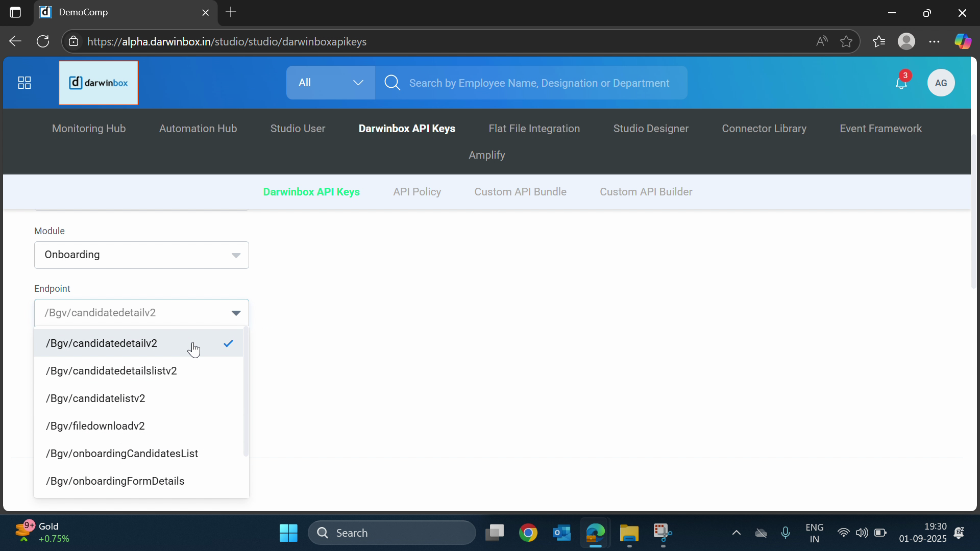The height and width of the screenshot is (551, 980).
Task: Switch to the API Policy tab
Action: point(416,192)
